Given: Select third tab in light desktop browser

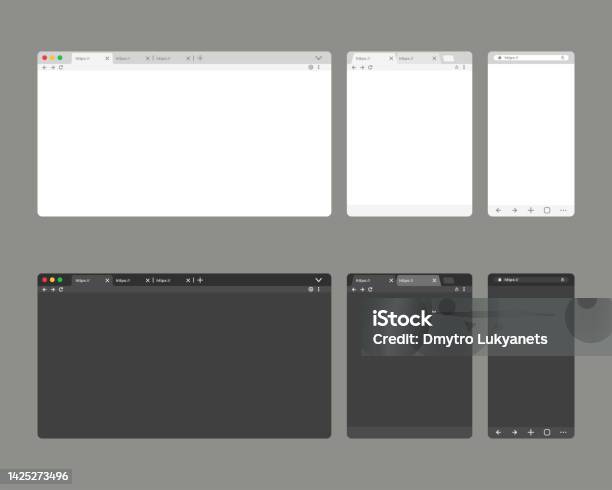Looking at the screenshot, I should tap(173, 59).
